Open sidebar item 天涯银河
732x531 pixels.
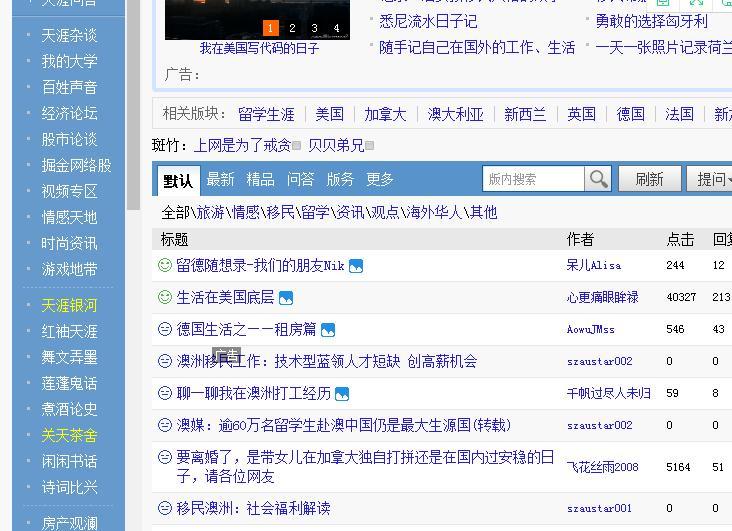coord(69,305)
